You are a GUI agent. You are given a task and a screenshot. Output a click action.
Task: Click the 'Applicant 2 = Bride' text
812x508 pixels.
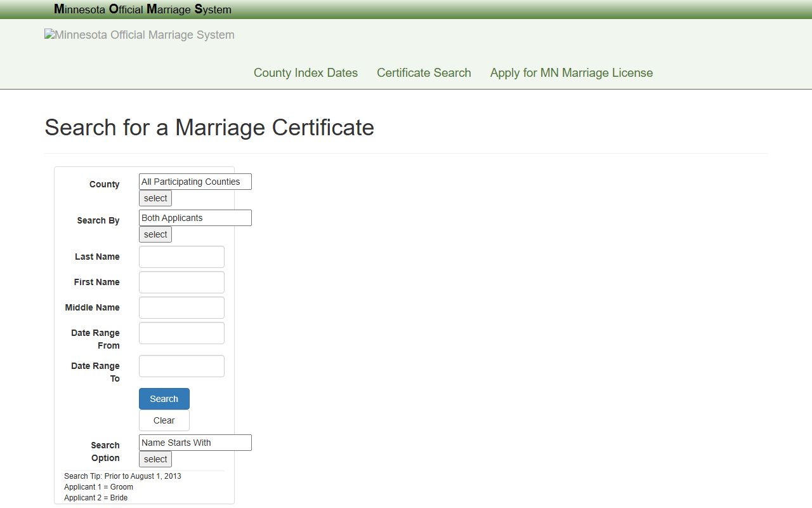click(x=96, y=498)
